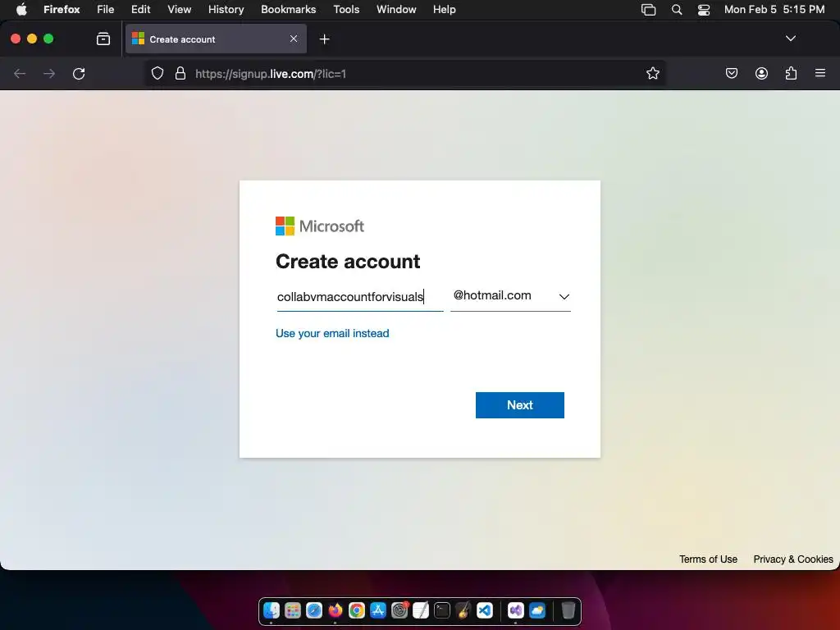Click the Next button
Screen dimensions: 840x630
[519, 405]
